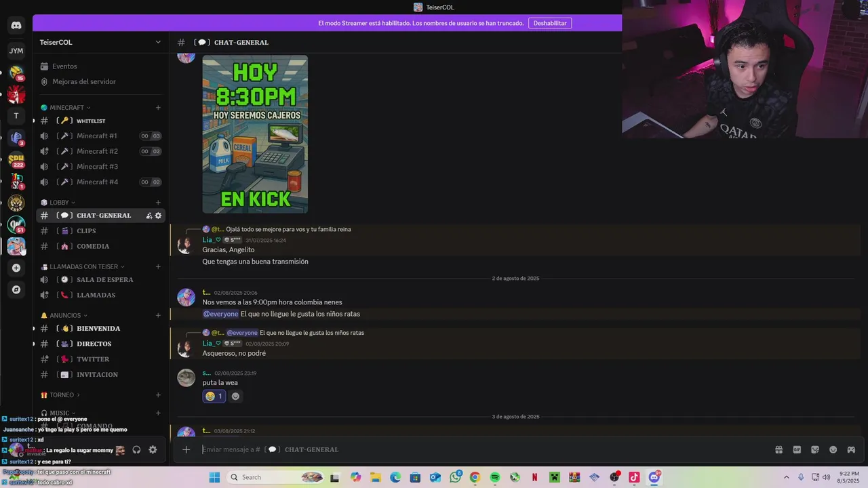Disable Streamer mode with Deshabilitar button
The height and width of the screenshot is (488, 868).
(x=550, y=23)
